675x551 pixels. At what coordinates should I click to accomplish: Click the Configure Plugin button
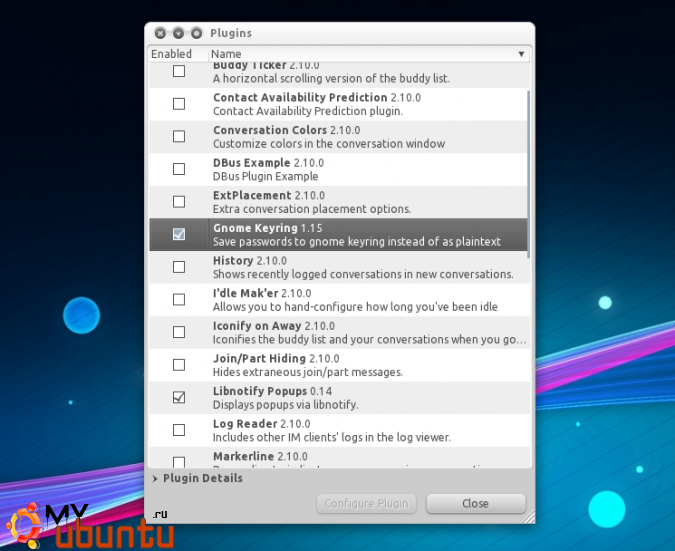(x=367, y=503)
